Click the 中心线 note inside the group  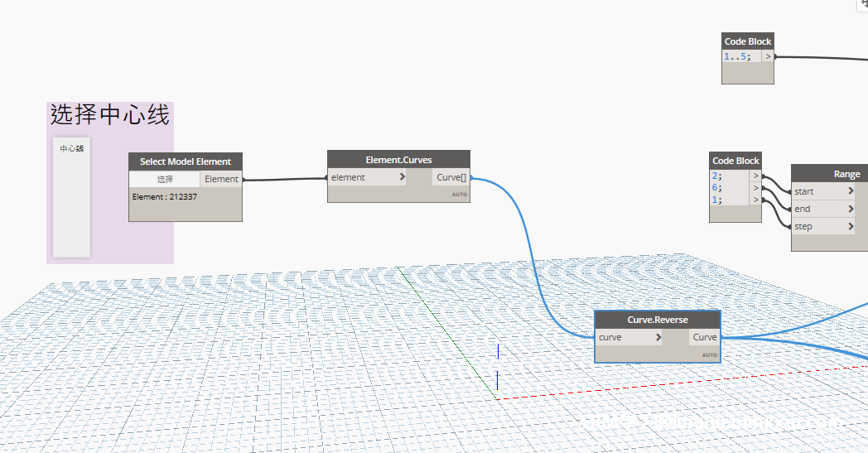point(71,149)
